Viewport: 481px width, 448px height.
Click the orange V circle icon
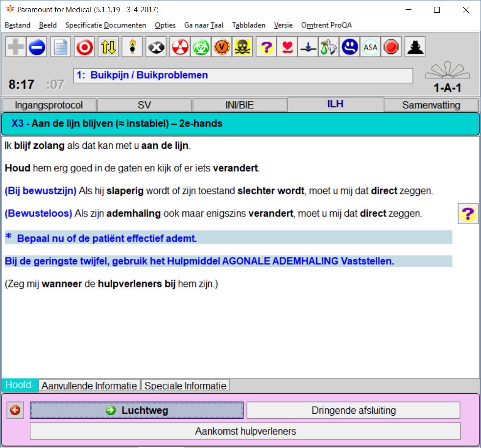(222, 47)
